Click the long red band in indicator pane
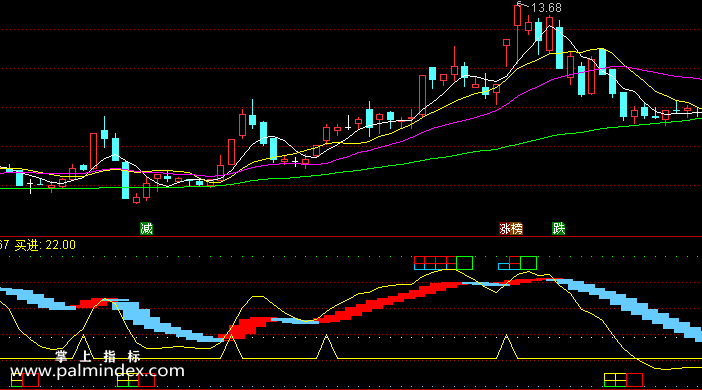This screenshot has width=702, height=390. [x=390, y=300]
